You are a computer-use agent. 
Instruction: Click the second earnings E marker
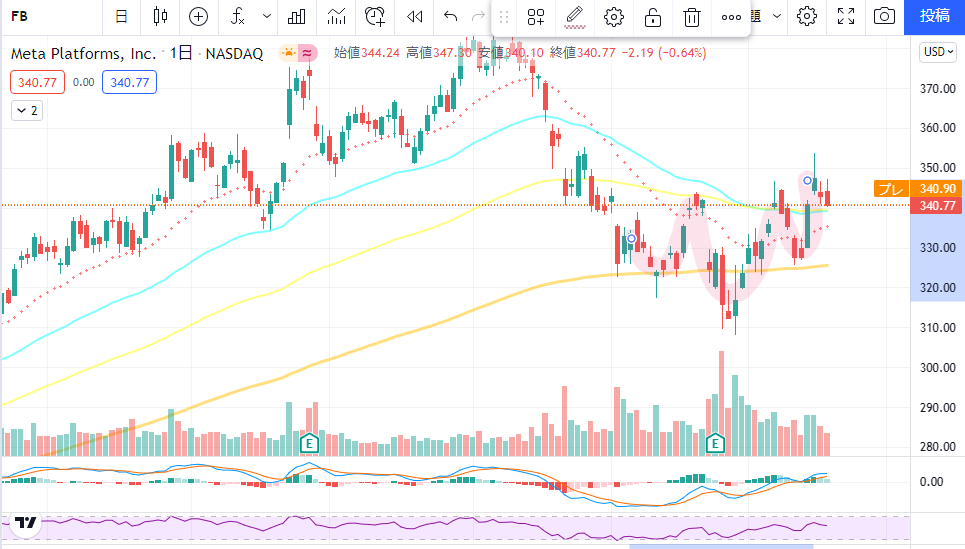(715, 443)
